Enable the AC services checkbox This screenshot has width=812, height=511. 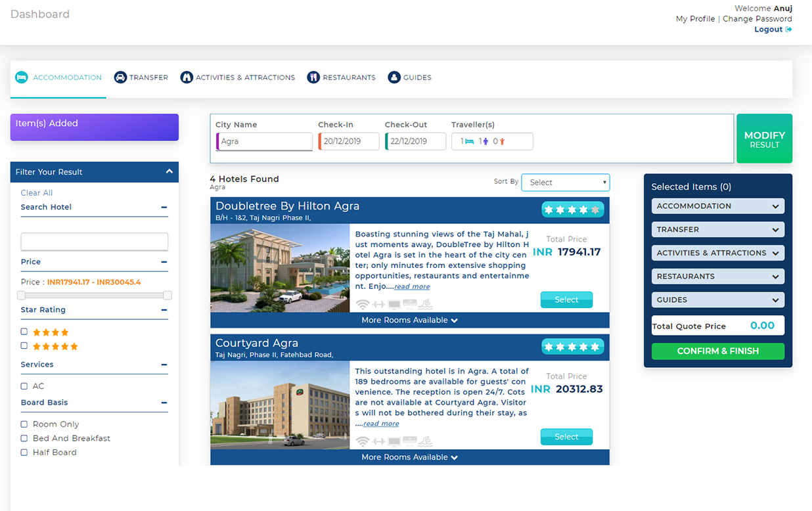(x=24, y=386)
